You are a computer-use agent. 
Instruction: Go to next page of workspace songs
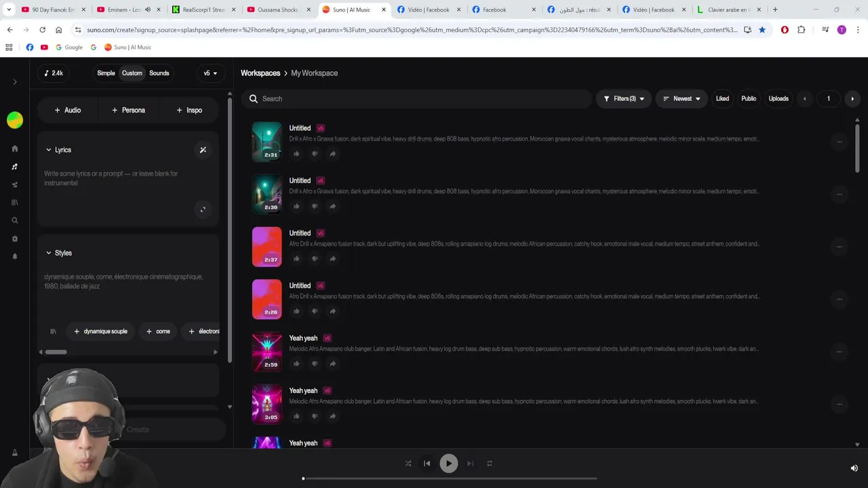(x=852, y=99)
